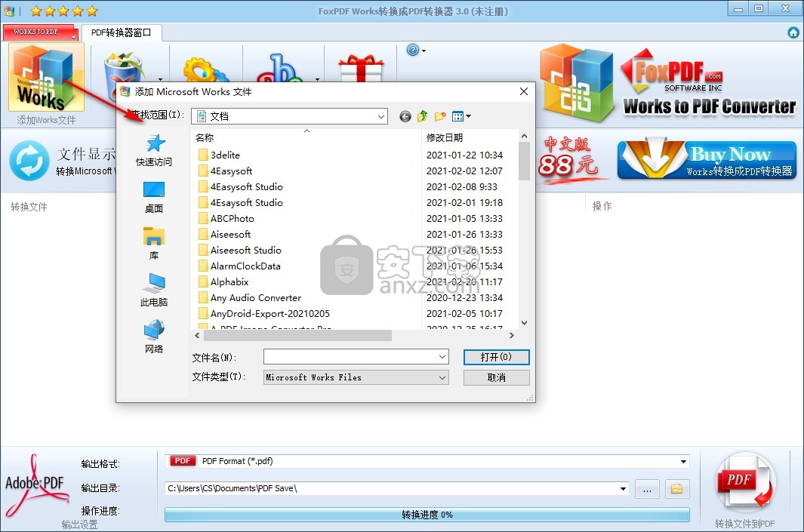804x532 pixels.
Task: Expand the file name combo box arrow
Action: pos(442,357)
